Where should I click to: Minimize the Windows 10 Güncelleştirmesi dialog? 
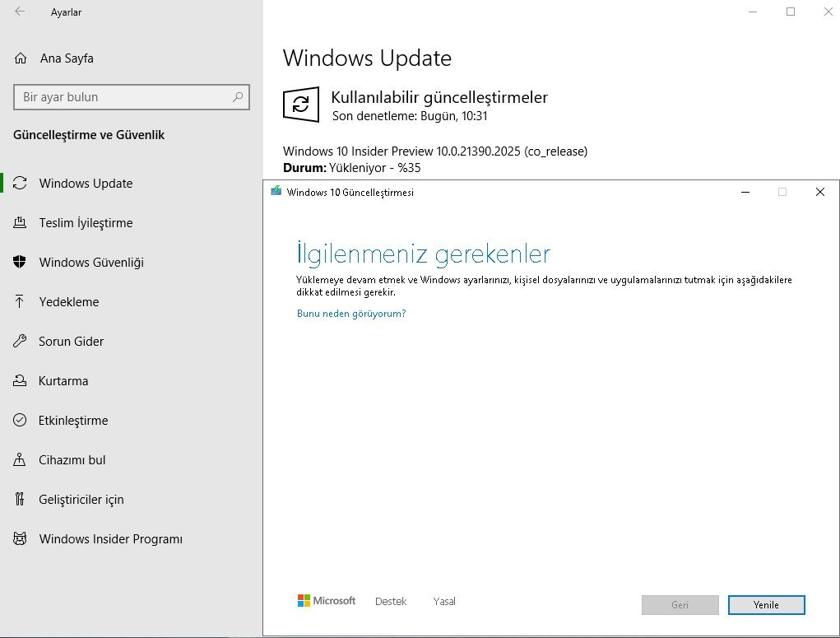tap(745, 192)
